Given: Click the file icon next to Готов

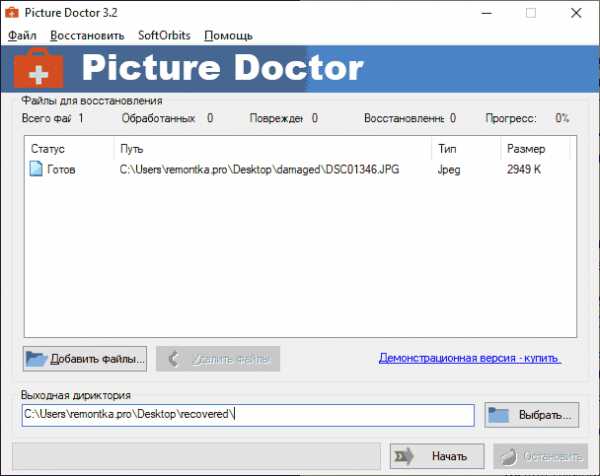Looking at the screenshot, I should 36,169.
